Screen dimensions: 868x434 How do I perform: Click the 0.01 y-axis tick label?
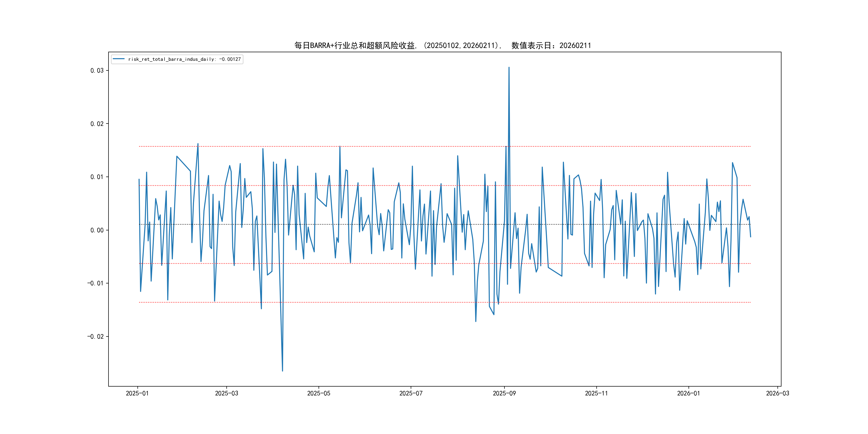pos(97,177)
